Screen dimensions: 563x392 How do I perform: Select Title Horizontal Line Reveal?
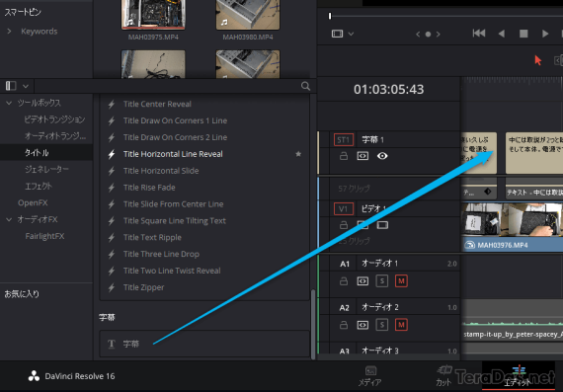point(173,154)
